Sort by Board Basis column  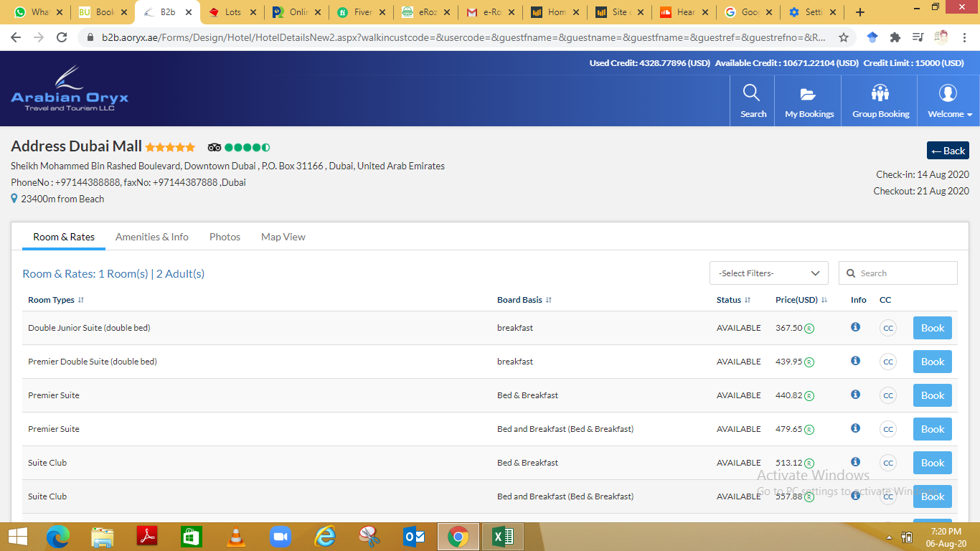[524, 300]
